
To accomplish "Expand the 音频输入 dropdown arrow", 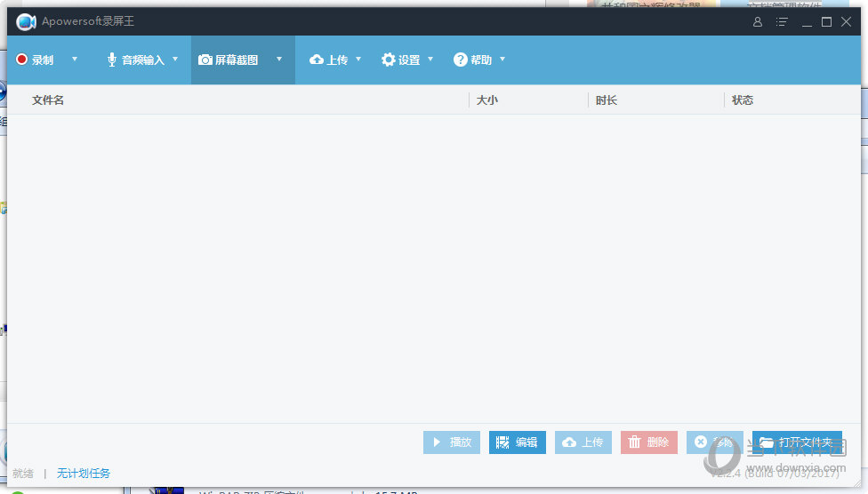I will coord(175,60).
